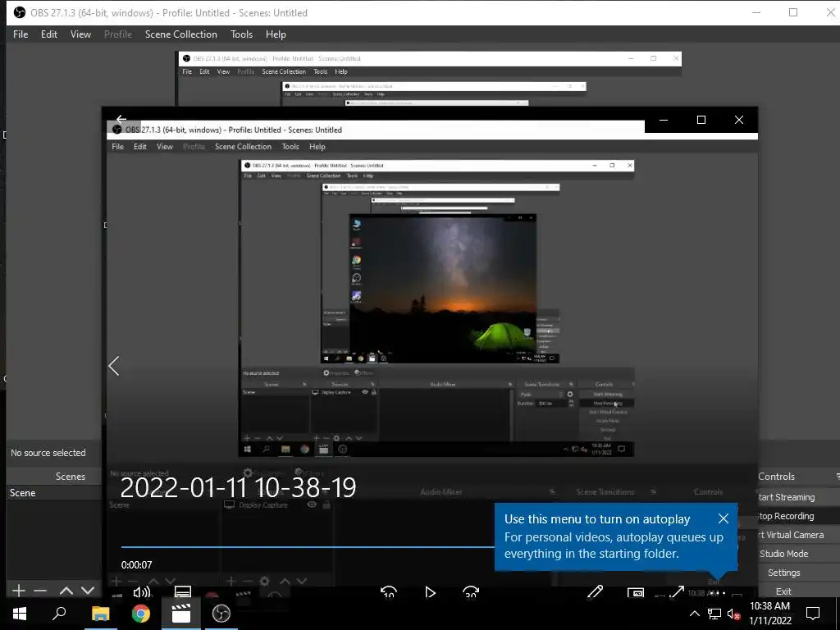Open Windows taskbar search
The height and width of the screenshot is (630, 840).
click(59, 614)
